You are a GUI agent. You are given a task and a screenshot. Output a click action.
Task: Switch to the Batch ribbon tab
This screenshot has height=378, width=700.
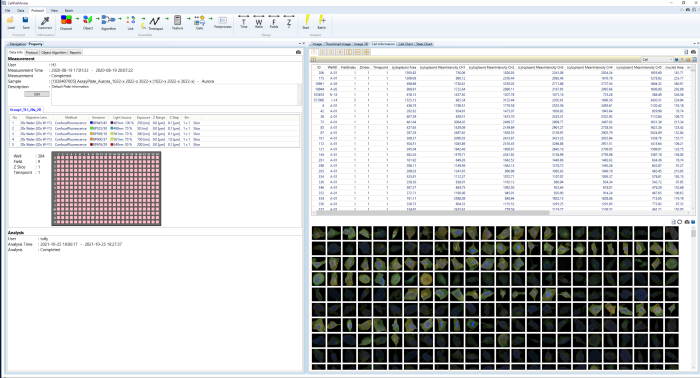click(69, 10)
